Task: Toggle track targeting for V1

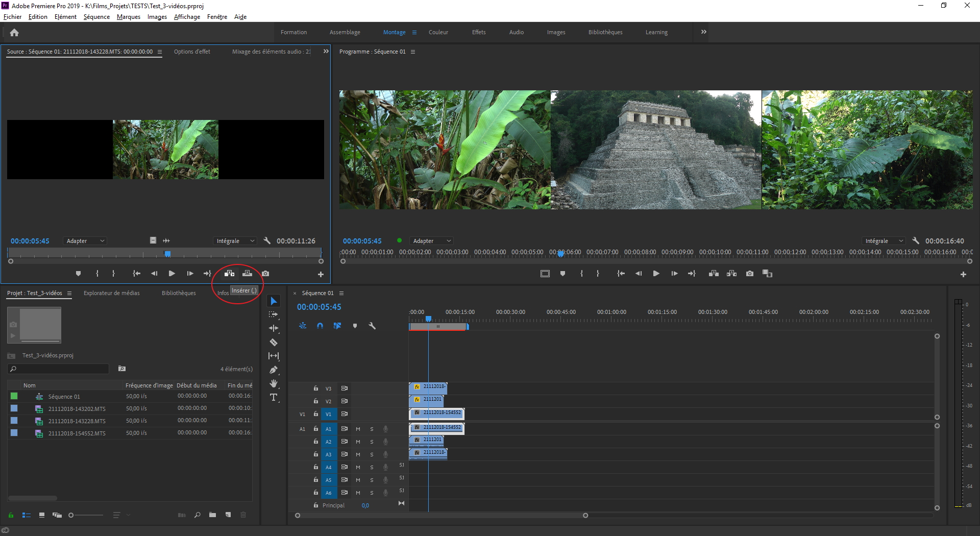Action: (x=328, y=414)
